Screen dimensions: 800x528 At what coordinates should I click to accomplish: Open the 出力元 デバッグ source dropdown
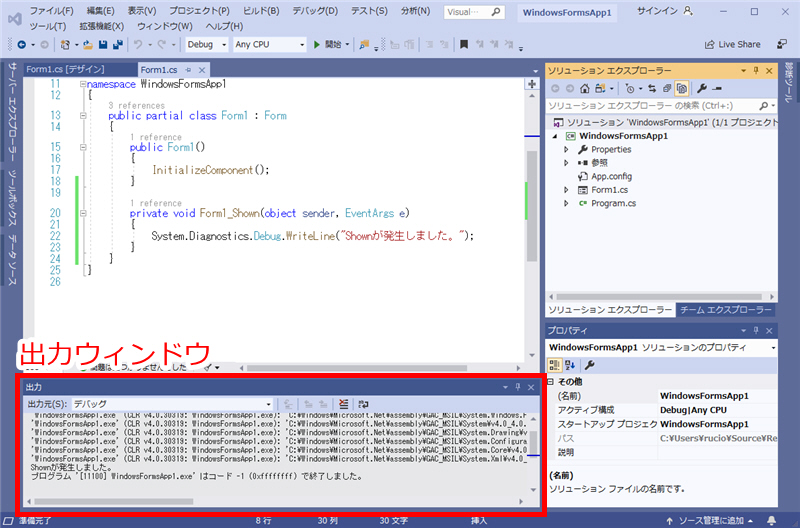click(172, 404)
